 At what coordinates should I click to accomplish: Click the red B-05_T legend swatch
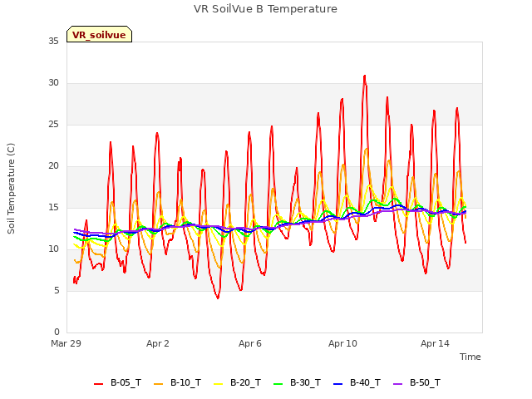[98, 384]
